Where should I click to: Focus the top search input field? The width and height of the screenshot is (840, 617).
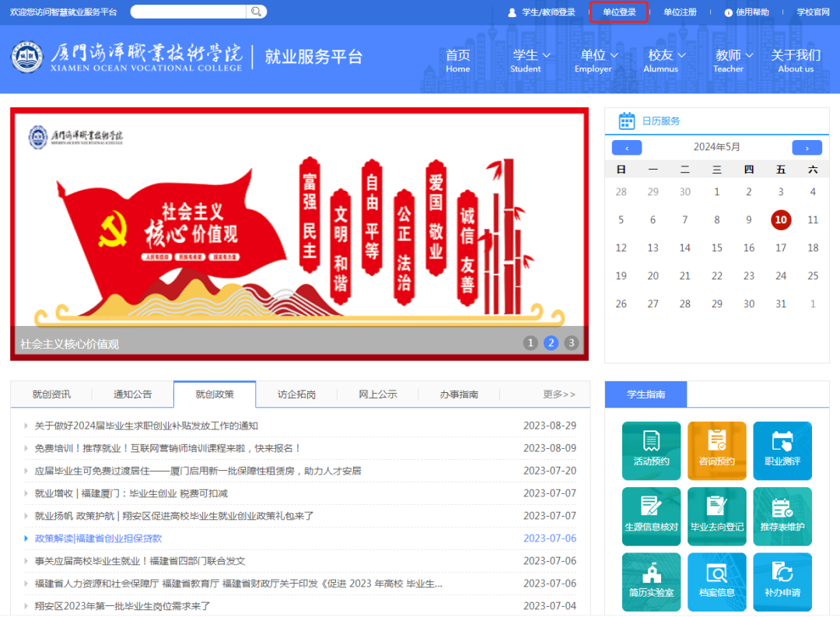[x=188, y=12]
